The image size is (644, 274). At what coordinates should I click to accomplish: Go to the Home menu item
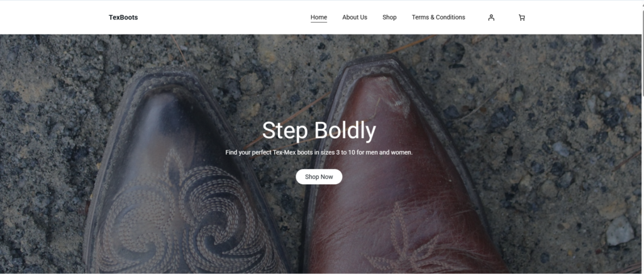click(319, 17)
